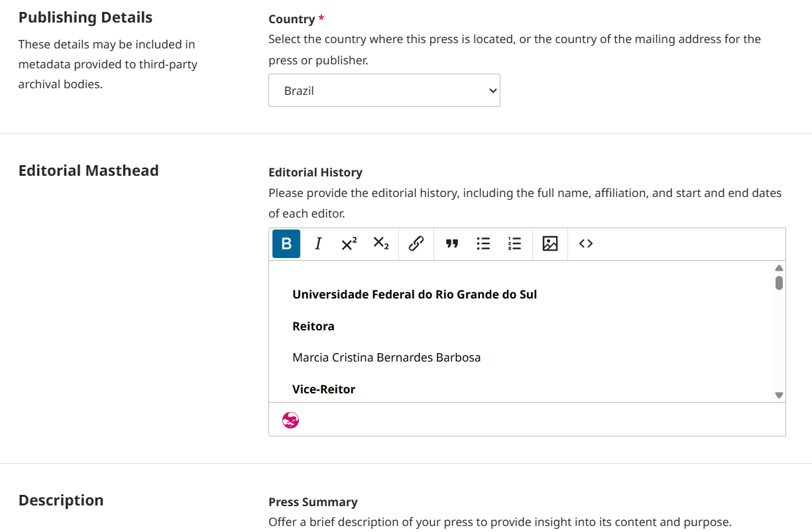Apply Italic formatting in editor toolbar

[318, 243]
